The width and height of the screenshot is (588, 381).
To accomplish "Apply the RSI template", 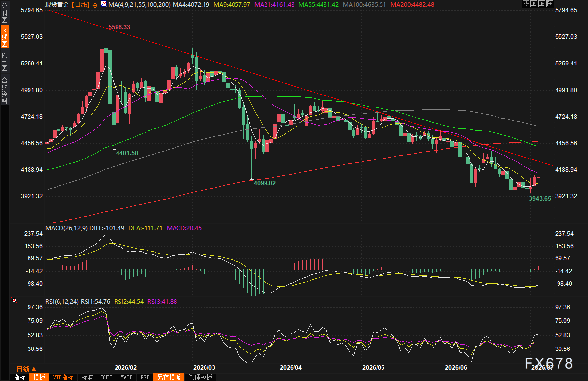I will (145, 377).
